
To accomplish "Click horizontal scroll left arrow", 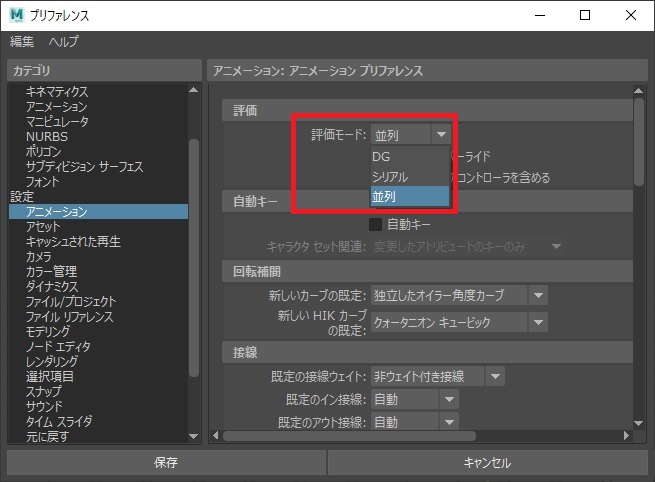I will click(x=216, y=436).
